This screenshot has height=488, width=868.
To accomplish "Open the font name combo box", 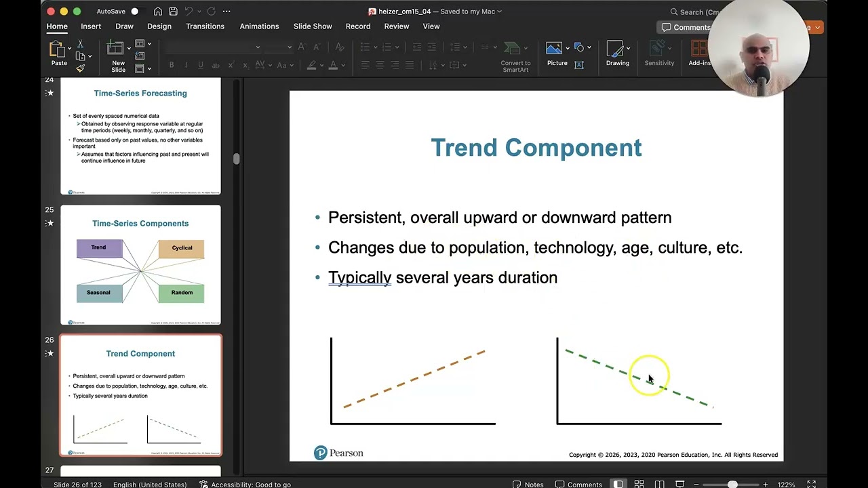I will click(x=213, y=47).
